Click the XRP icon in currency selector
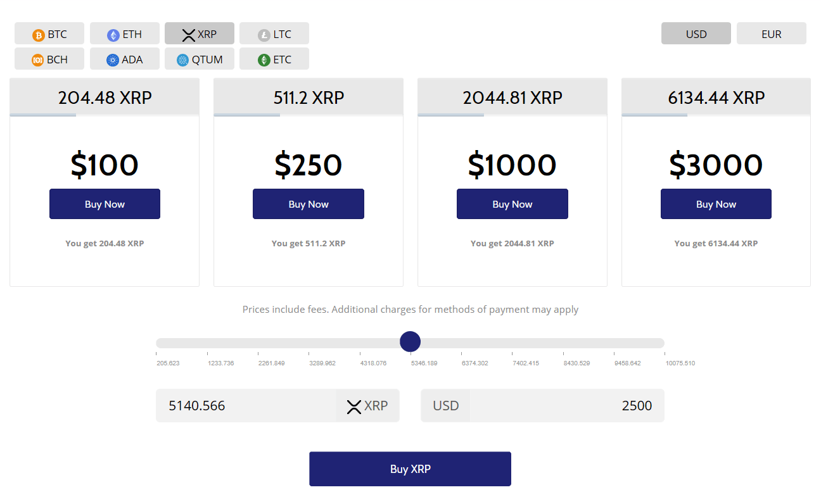 [188, 35]
